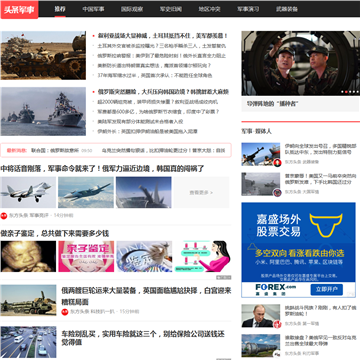Click the red source avatar above the 亲子鉴定 headline
This screenshot has width=360, height=360.
coord(4,216)
